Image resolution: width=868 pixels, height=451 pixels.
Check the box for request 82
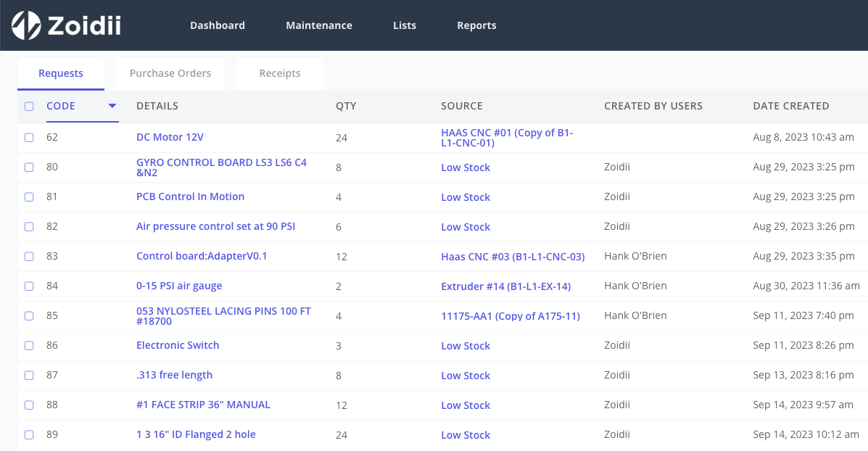click(x=29, y=227)
